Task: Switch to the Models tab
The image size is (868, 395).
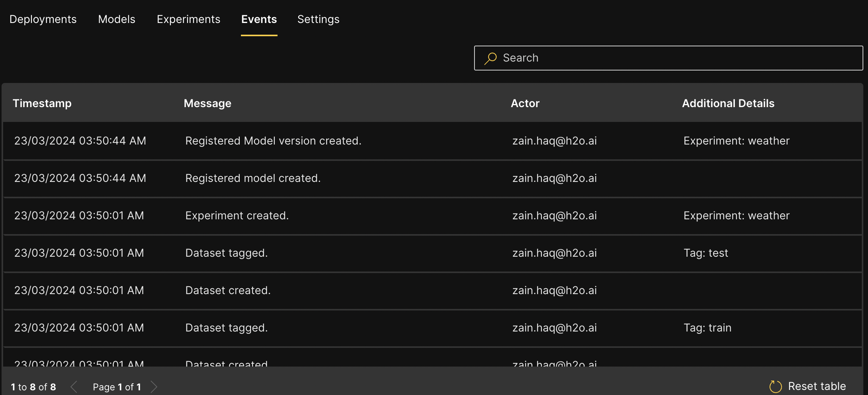Action: 117,19
